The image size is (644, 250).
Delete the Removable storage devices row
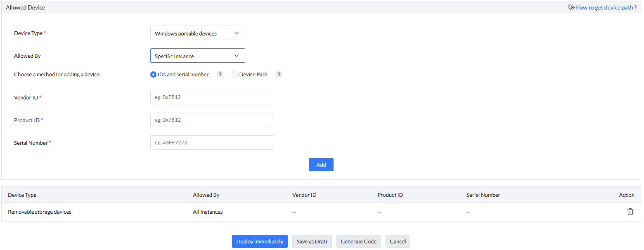point(630,212)
